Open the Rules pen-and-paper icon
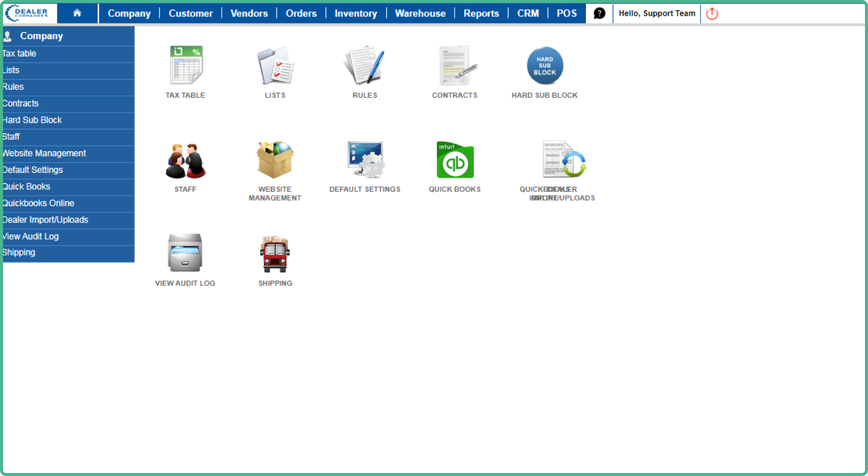This screenshot has width=868, height=476. (x=365, y=65)
